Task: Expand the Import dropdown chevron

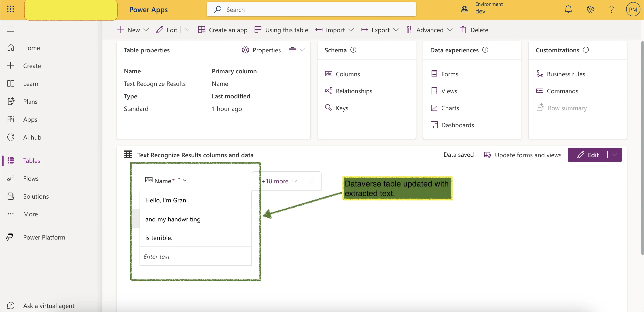Action: point(351,30)
